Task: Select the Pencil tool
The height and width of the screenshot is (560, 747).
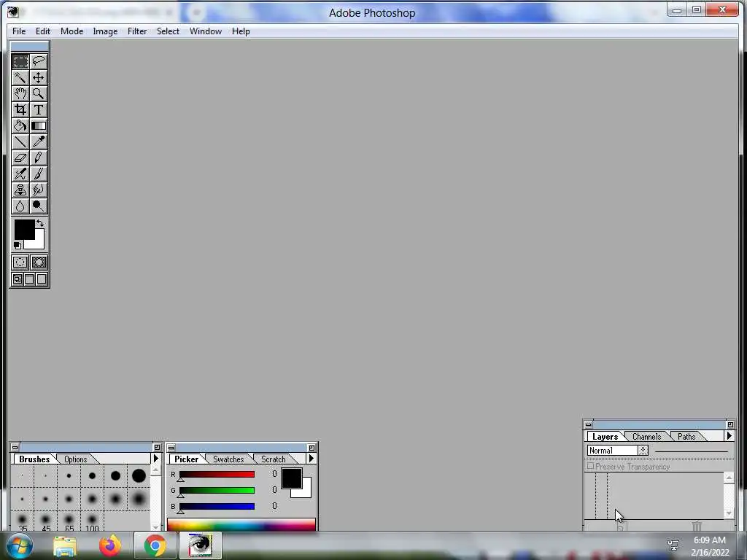Action: click(x=39, y=157)
